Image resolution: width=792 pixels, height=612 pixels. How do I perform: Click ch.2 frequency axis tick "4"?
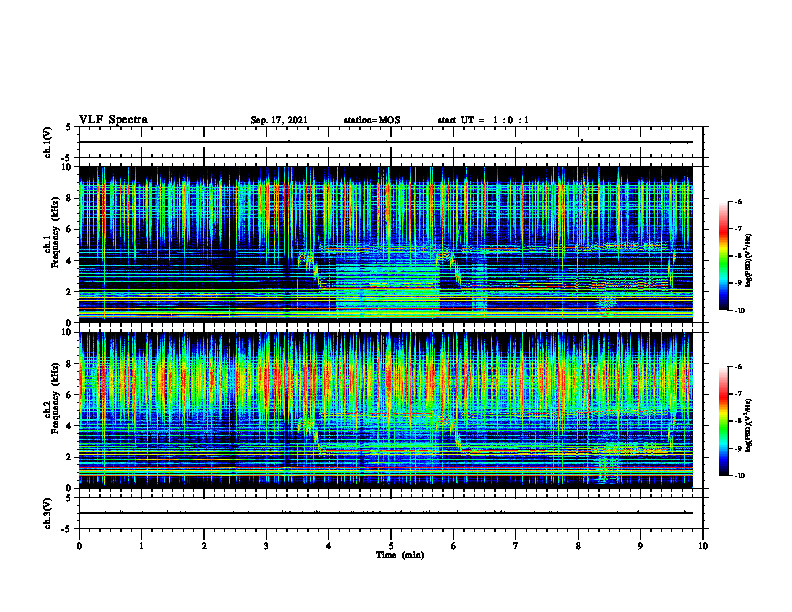tap(70, 426)
